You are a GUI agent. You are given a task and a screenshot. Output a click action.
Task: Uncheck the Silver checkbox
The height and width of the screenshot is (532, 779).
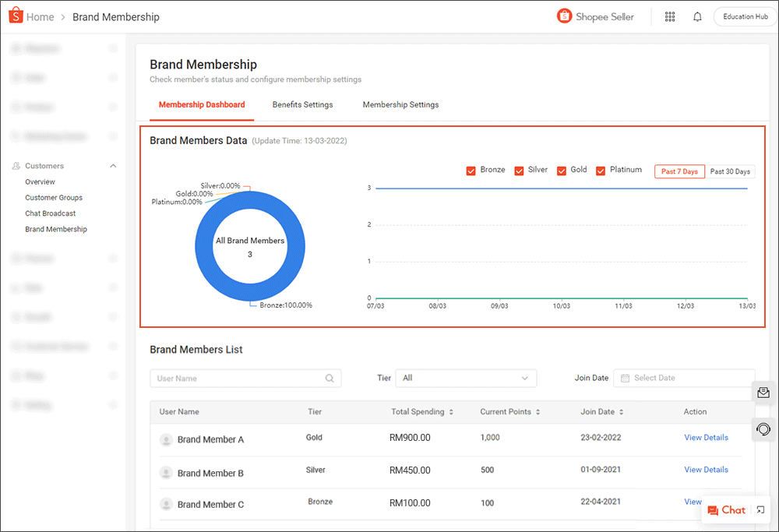pyautogui.click(x=519, y=171)
